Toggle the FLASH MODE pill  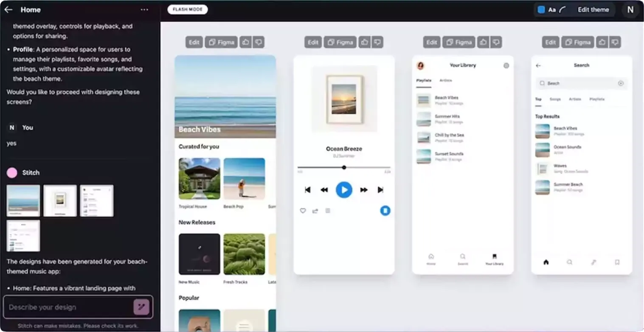(188, 9)
